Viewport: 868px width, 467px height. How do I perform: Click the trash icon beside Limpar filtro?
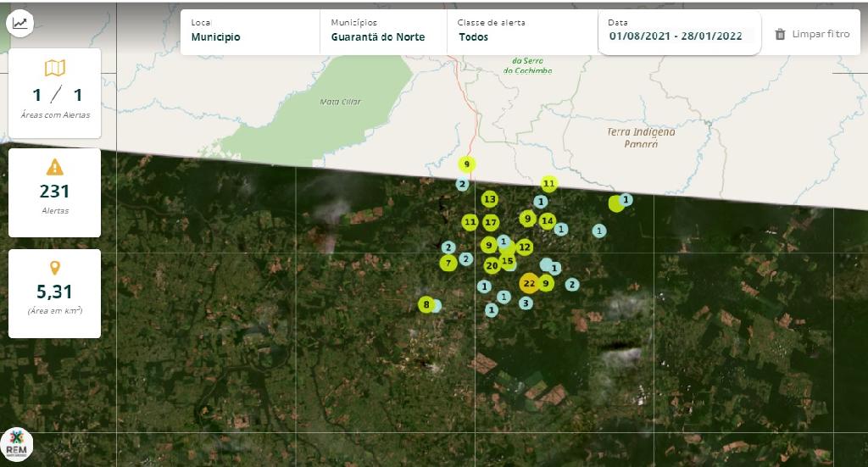[780, 34]
